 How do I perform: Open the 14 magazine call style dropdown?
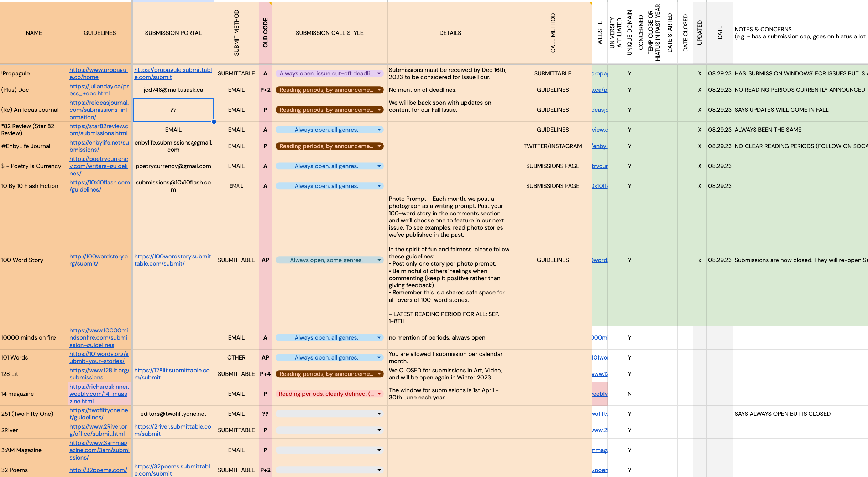click(329, 394)
